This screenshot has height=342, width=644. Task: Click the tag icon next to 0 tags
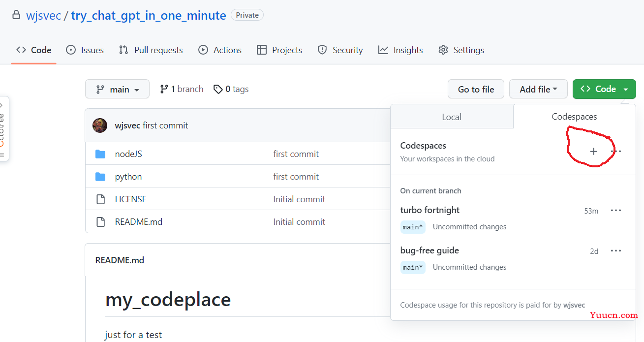(218, 89)
